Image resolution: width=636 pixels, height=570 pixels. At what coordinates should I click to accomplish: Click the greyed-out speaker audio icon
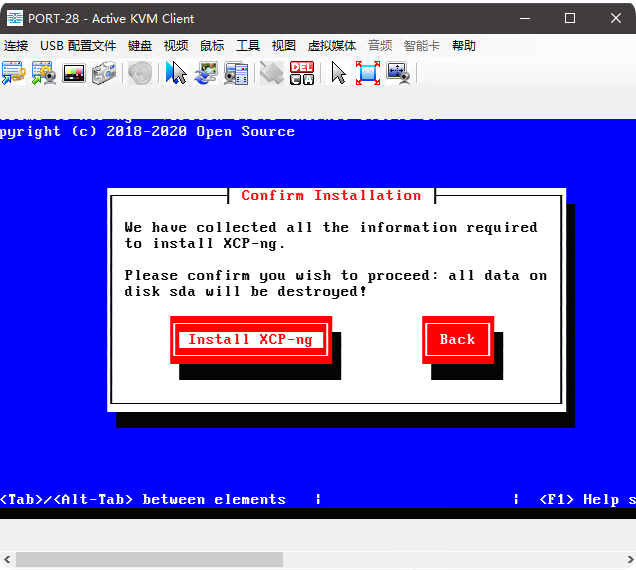(x=140, y=73)
